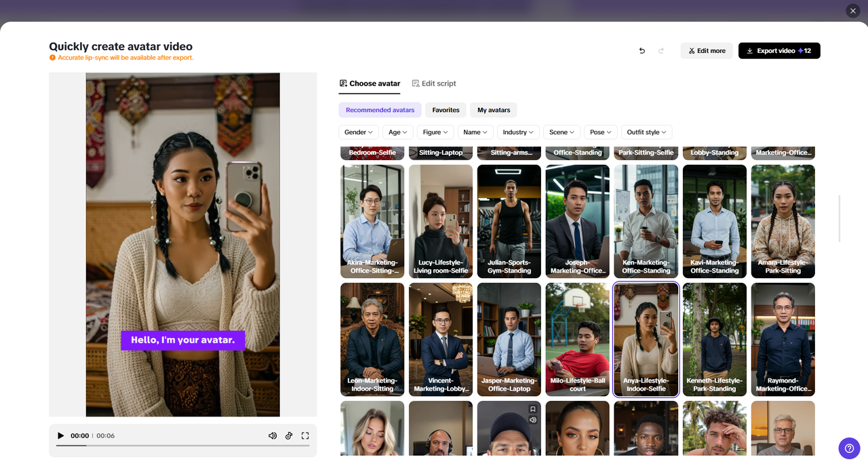Select Anya-Lifestyle-Indoor-Selfie avatar

tap(646, 339)
